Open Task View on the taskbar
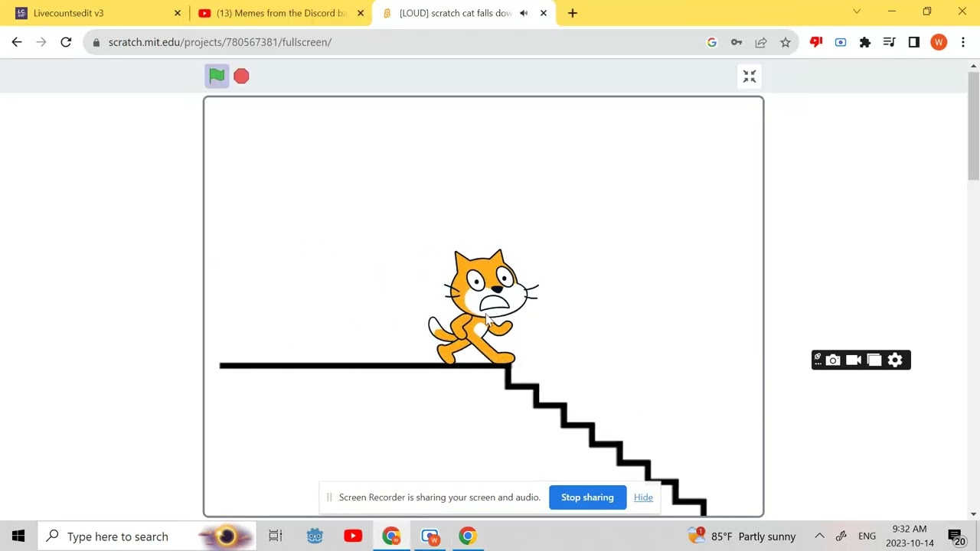980x551 pixels. tap(276, 536)
